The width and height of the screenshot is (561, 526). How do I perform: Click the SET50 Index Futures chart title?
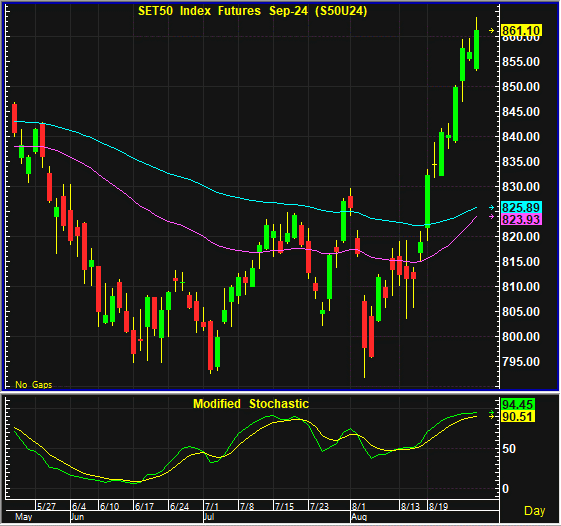[x=253, y=11]
